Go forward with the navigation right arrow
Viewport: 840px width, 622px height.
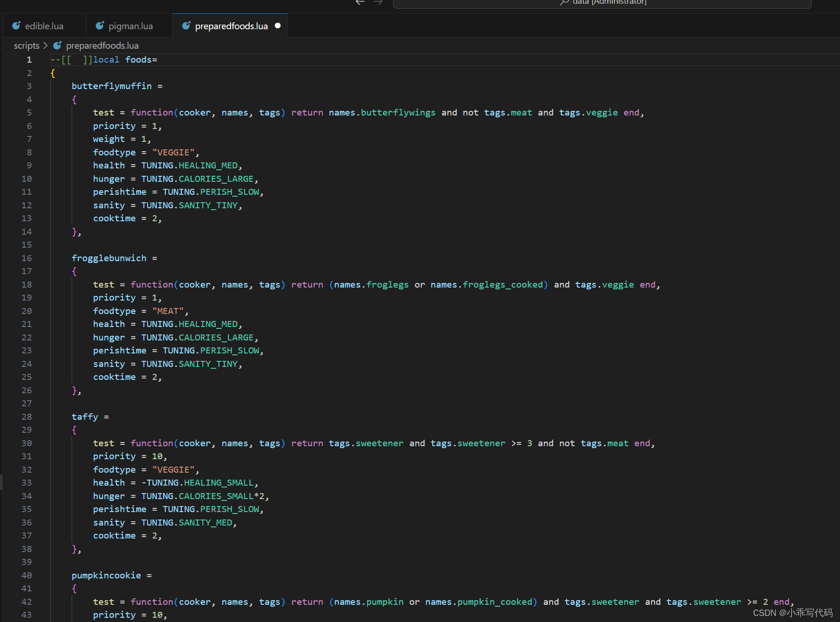(378, 2)
